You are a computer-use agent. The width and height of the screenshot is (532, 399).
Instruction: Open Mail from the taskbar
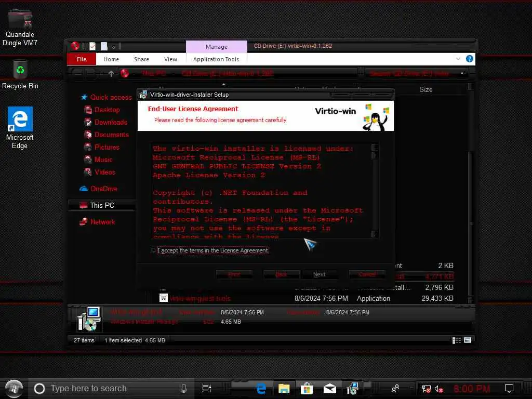point(329,389)
